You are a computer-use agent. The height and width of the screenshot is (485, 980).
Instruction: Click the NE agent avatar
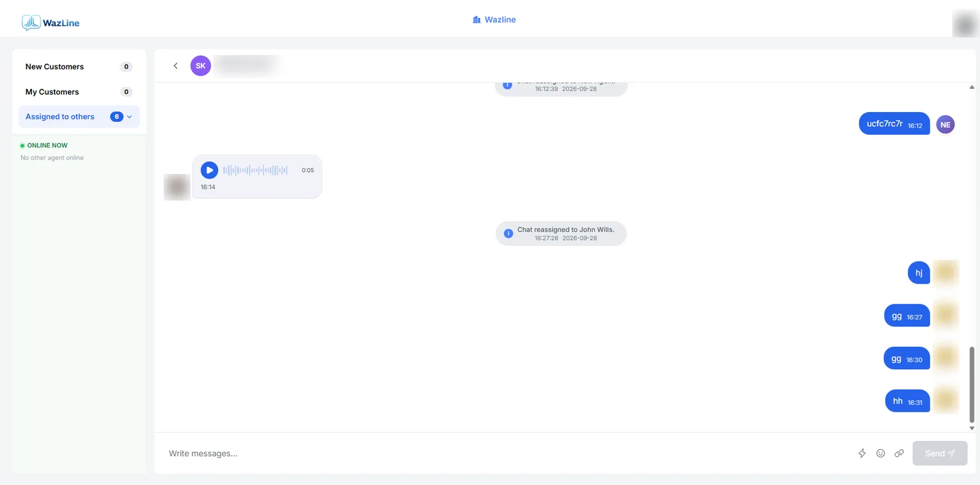pos(946,124)
